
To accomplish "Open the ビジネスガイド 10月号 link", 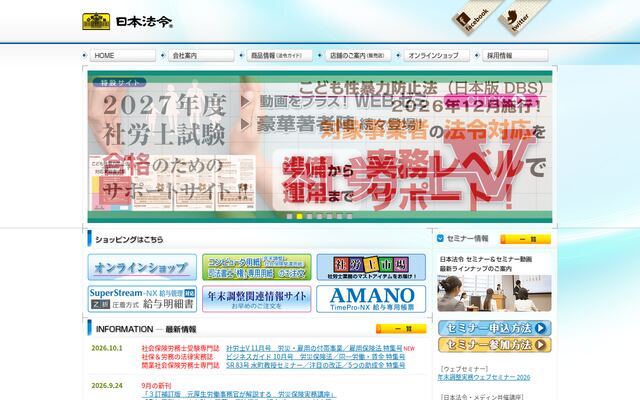I will point(316,357).
